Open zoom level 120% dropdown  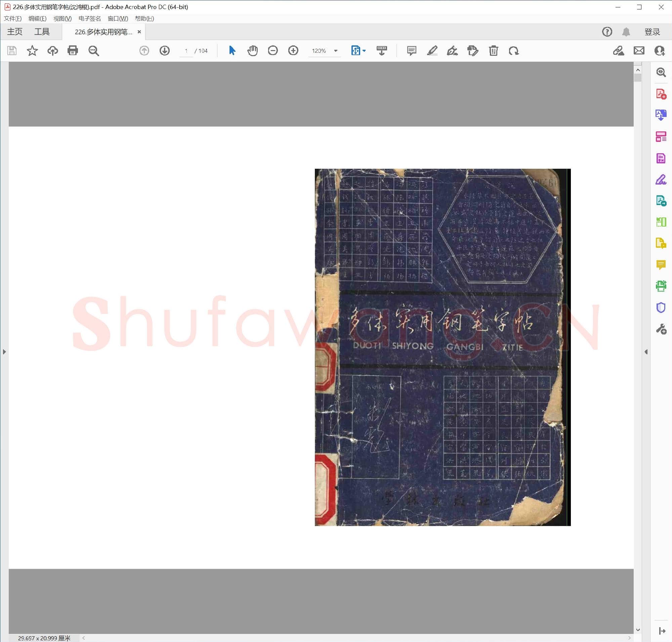pos(336,51)
